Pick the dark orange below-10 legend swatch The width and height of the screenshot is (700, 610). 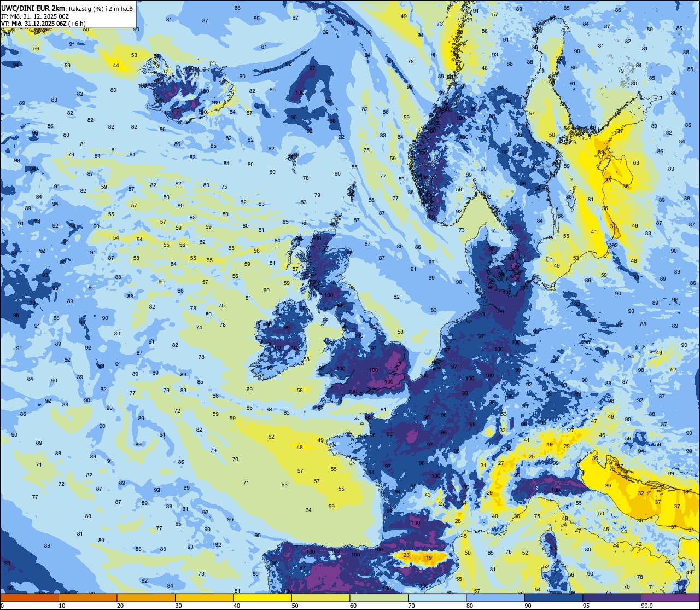(30, 597)
